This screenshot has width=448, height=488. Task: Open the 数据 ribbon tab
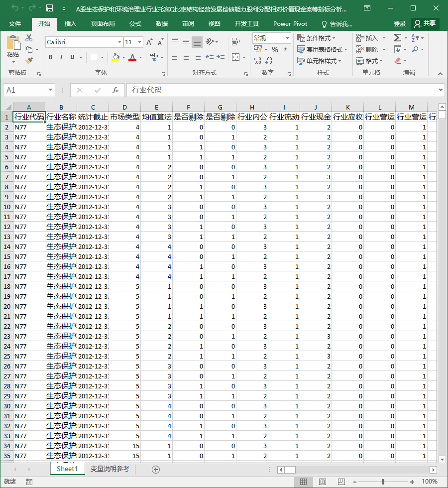click(161, 24)
